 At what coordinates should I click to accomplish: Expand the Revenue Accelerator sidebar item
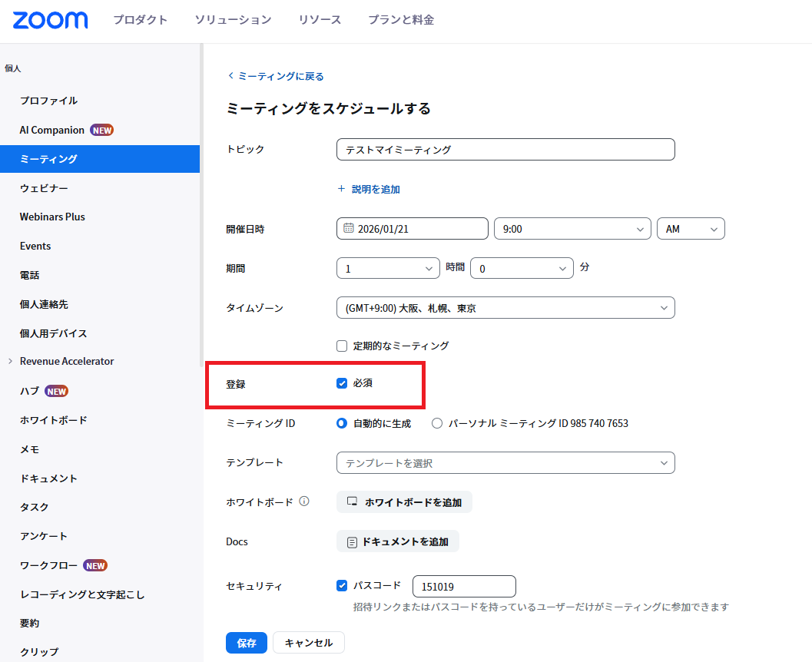click(9, 361)
